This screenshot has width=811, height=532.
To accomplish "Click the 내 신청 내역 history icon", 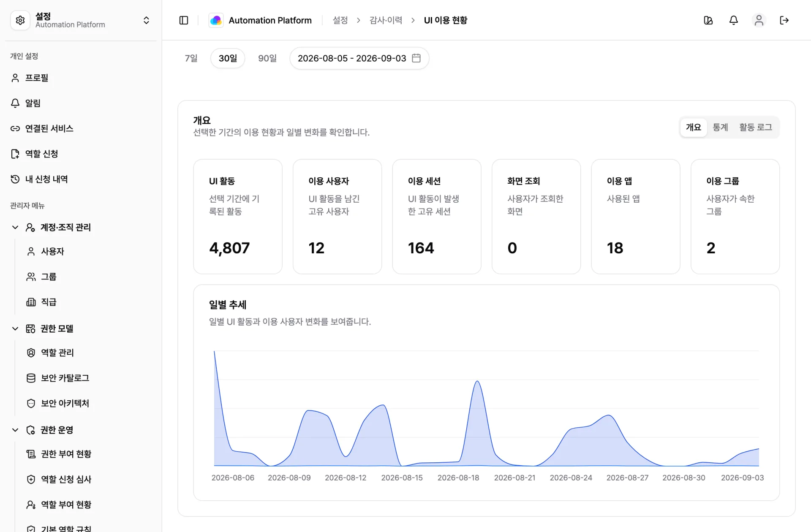I will coord(15,179).
